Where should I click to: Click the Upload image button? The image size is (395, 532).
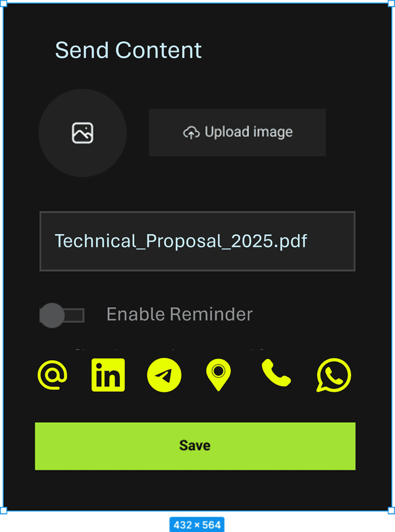[238, 132]
